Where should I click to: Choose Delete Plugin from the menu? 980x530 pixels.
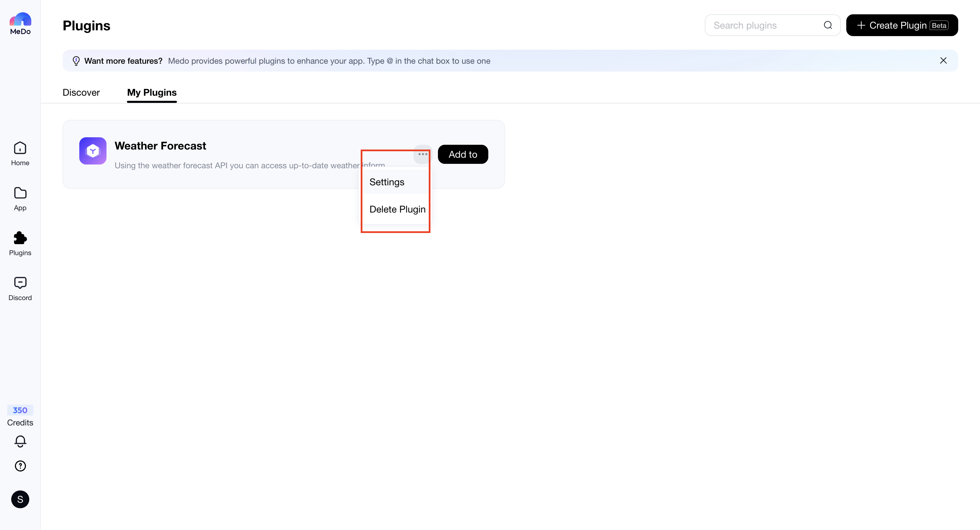(x=397, y=209)
